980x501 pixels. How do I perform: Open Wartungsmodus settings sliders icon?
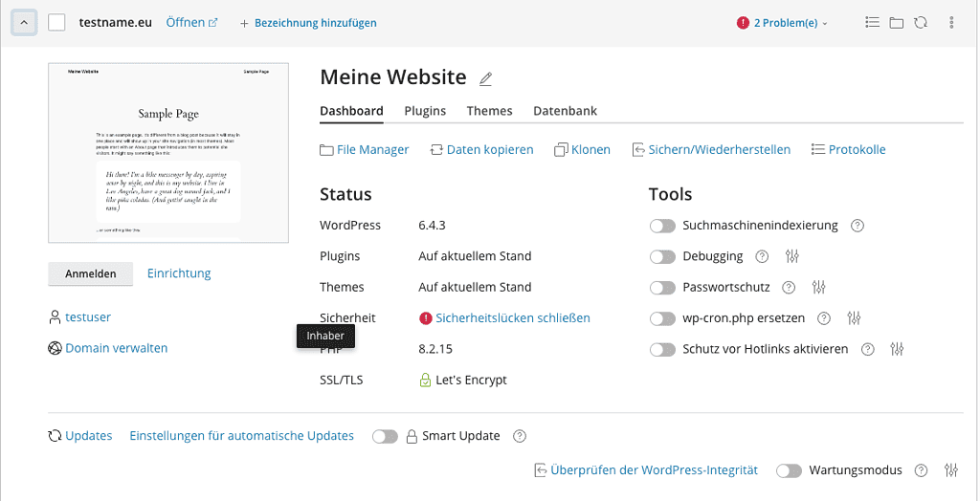click(950, 470)
